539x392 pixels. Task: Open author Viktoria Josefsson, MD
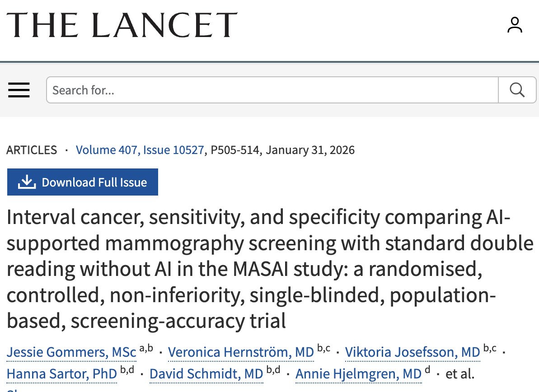pos(412,352)
